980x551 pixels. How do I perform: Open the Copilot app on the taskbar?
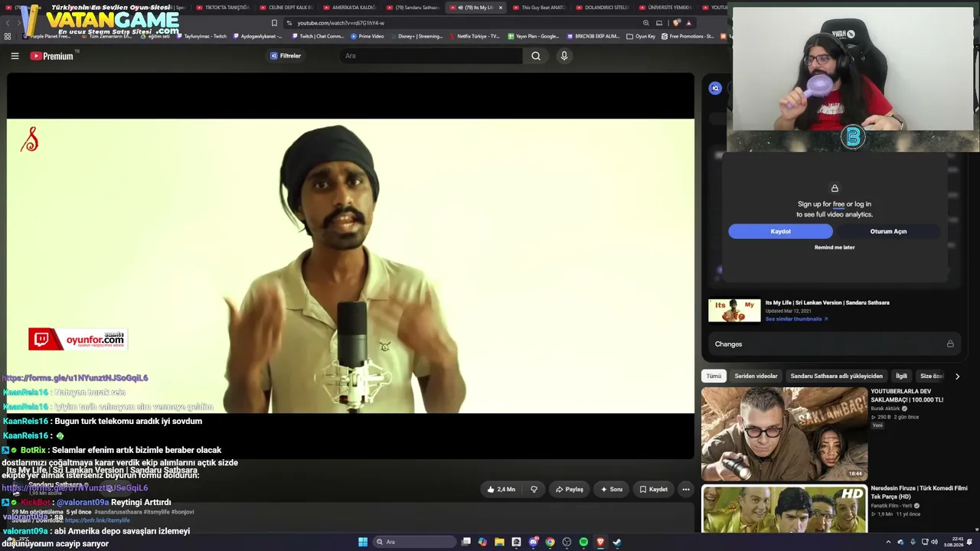pos(482,542)
